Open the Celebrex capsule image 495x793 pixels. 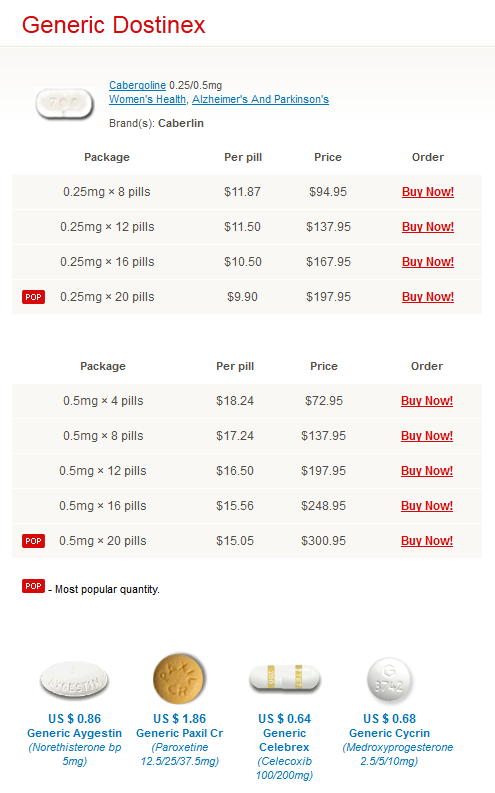pos(285,678)
